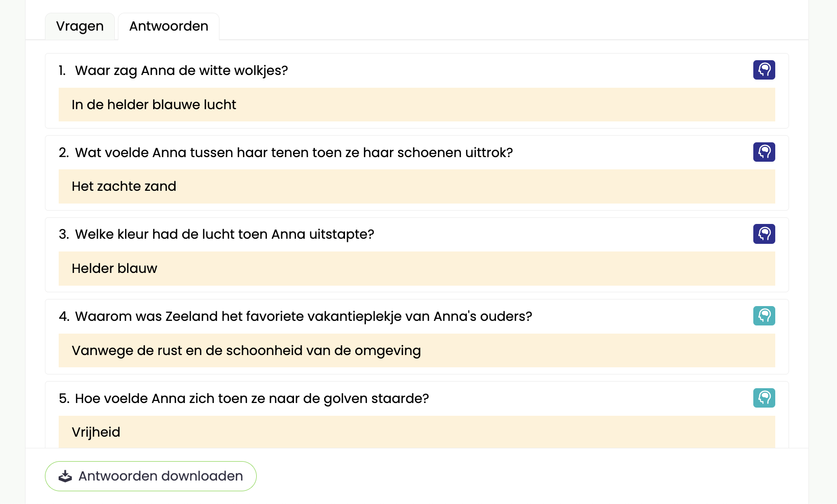Image resolution: width=837 pixels, height=504 pixels.
Task: Select the answer "Vrijheid"
Action: point(96,432)
